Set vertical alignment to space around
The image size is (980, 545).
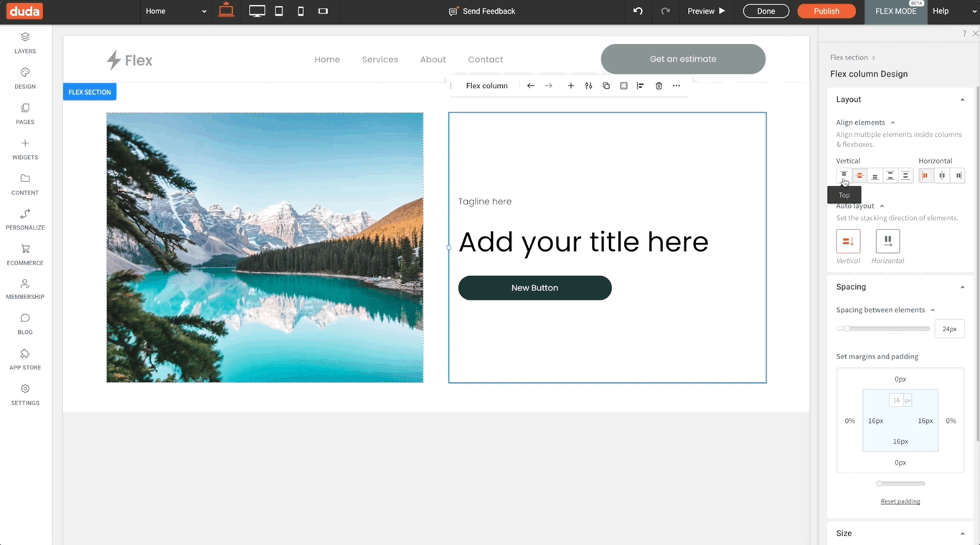(905, 175)
